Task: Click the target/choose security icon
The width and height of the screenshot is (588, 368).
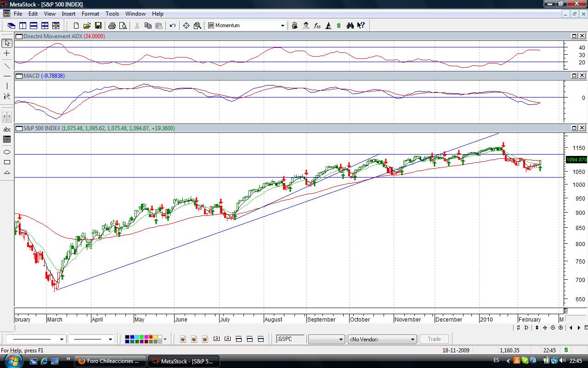Action: point(186,26)
